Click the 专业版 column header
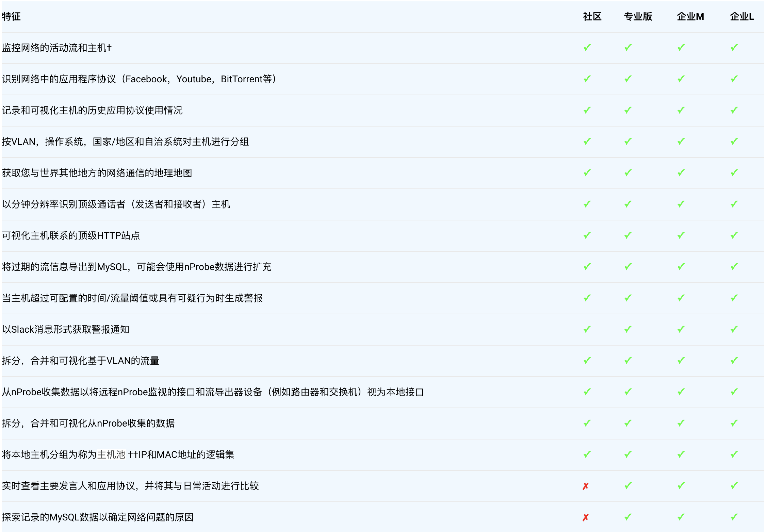767x532 pixels. [638, 16]
